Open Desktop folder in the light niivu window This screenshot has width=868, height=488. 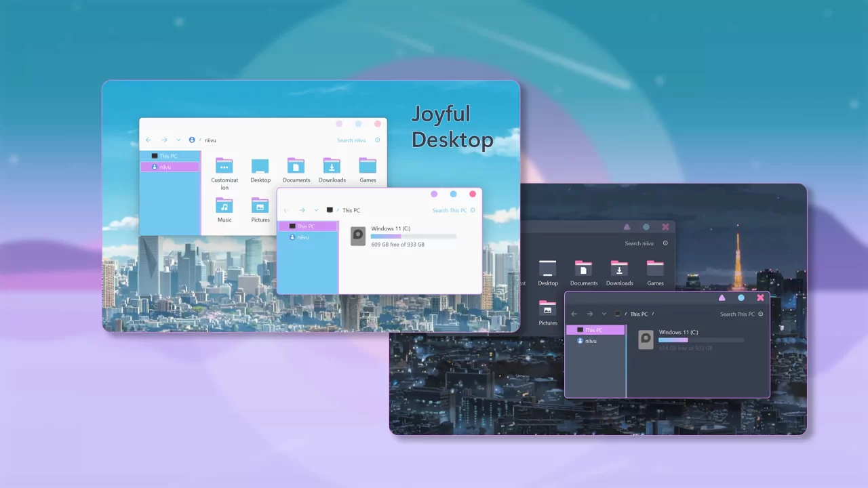pos(260,171)
